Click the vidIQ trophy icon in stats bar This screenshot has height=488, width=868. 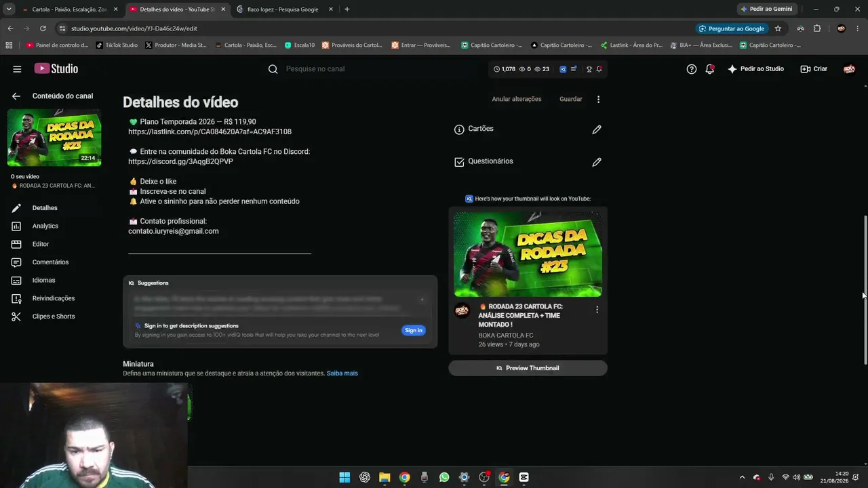point(589,69)
